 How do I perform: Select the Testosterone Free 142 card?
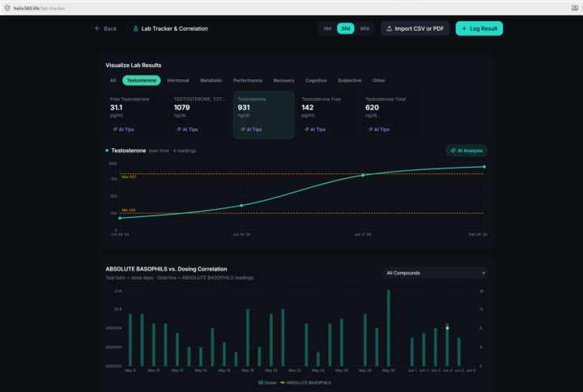[x=327, y=115]
